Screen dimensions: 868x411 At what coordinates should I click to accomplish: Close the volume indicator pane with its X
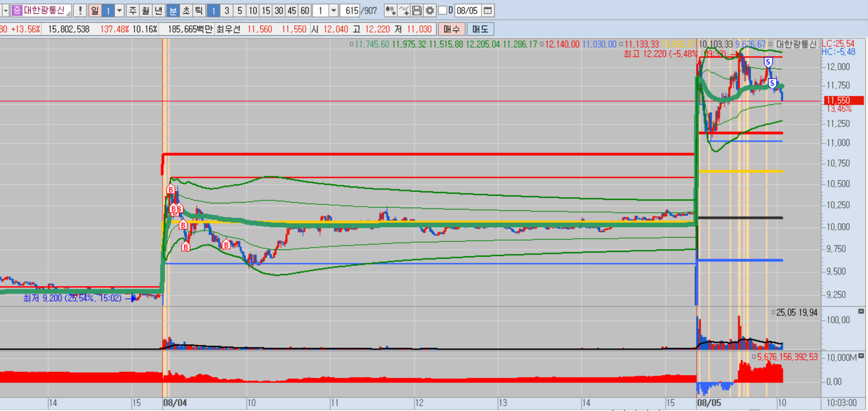tap(861, 311)
